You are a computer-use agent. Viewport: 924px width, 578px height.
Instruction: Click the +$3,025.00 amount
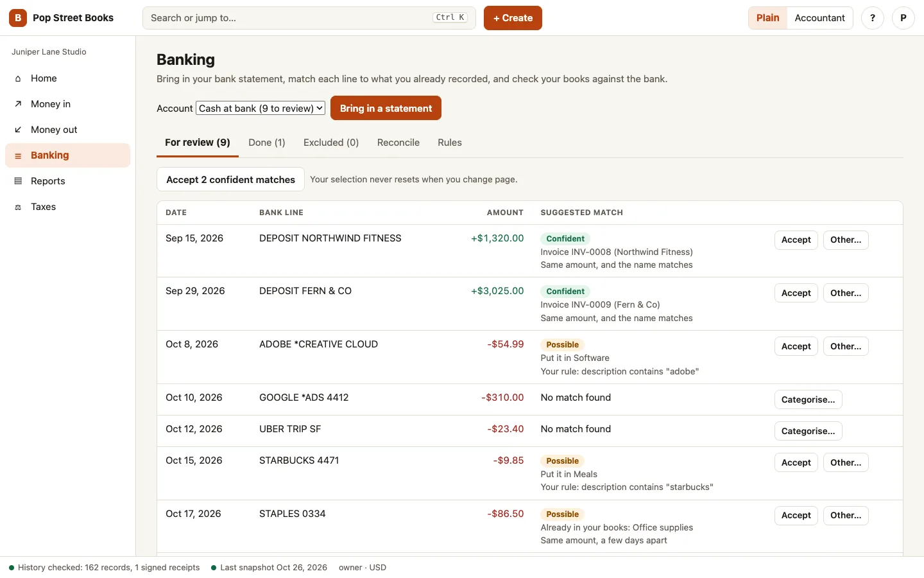[497, 291]
